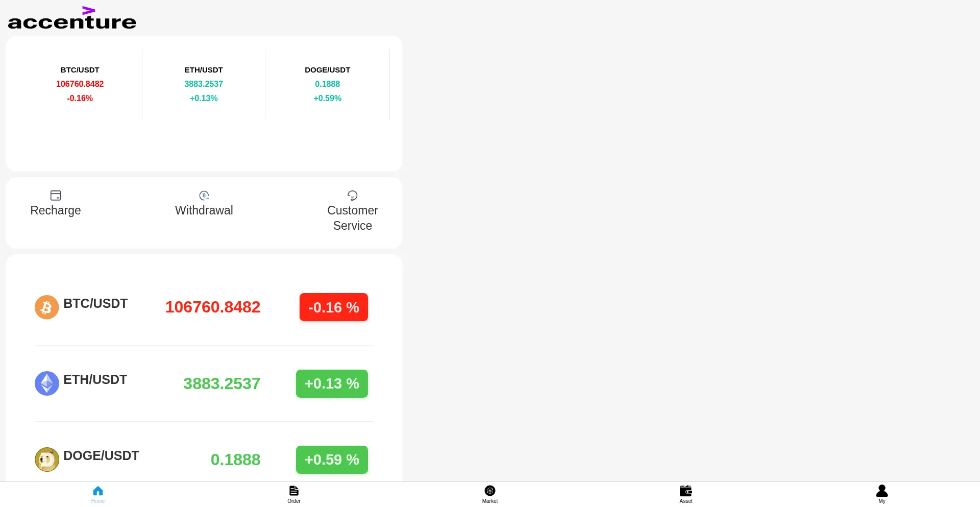Open the Asset wallet tab

tap(686, 494)
